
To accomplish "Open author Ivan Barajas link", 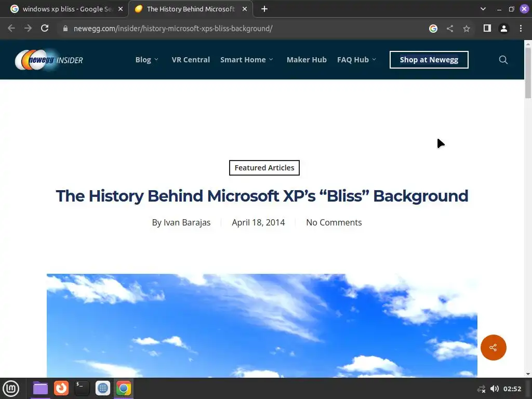I will [x=187, y=222].
